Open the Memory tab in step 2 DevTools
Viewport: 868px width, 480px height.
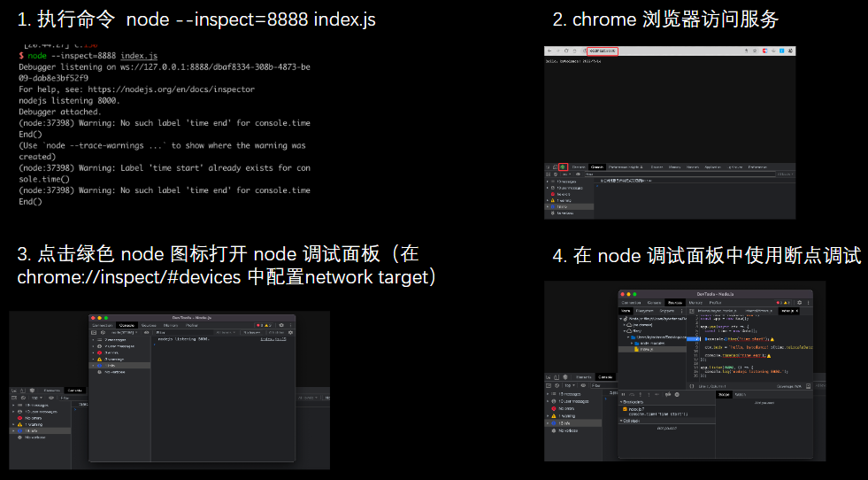click(675, 166)
